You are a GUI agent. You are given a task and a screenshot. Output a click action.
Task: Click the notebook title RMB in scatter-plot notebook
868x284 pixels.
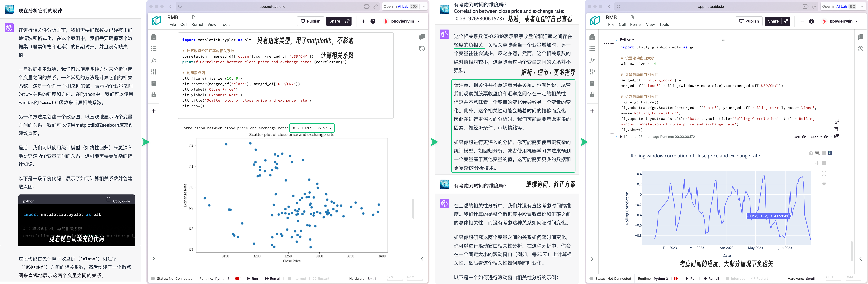click(173, 17)
